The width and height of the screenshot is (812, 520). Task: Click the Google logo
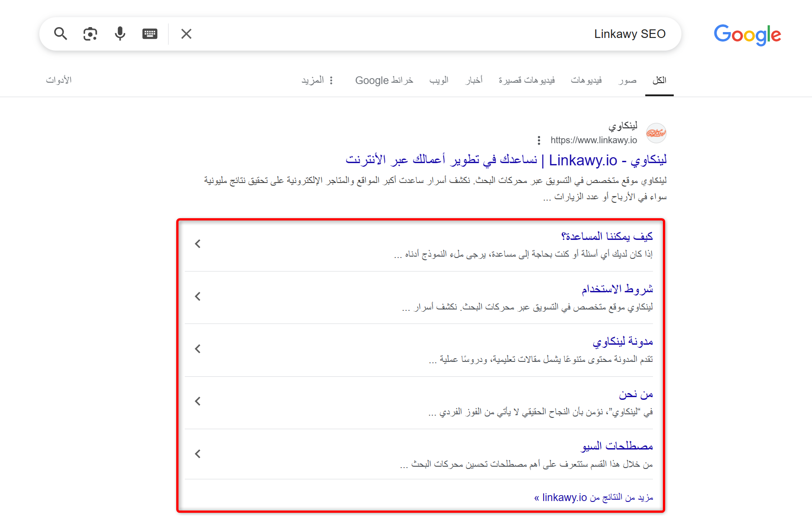[x=747, y=35]
